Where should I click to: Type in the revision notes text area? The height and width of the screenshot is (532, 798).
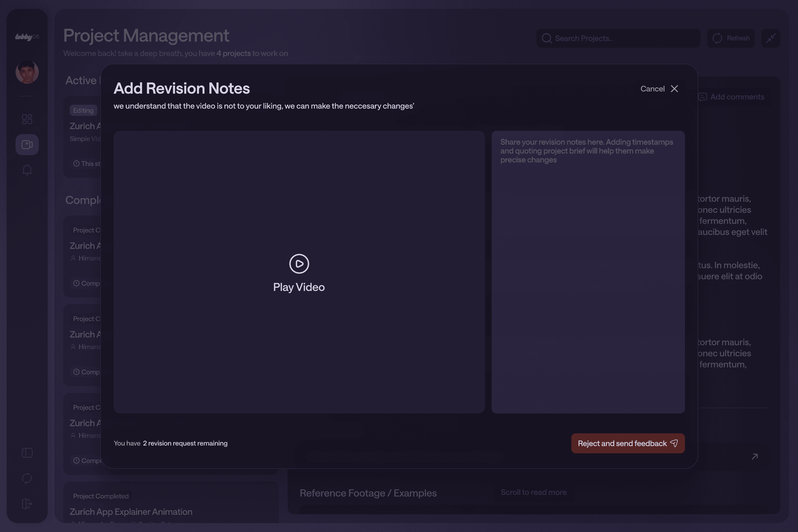[x=588, y=272]
